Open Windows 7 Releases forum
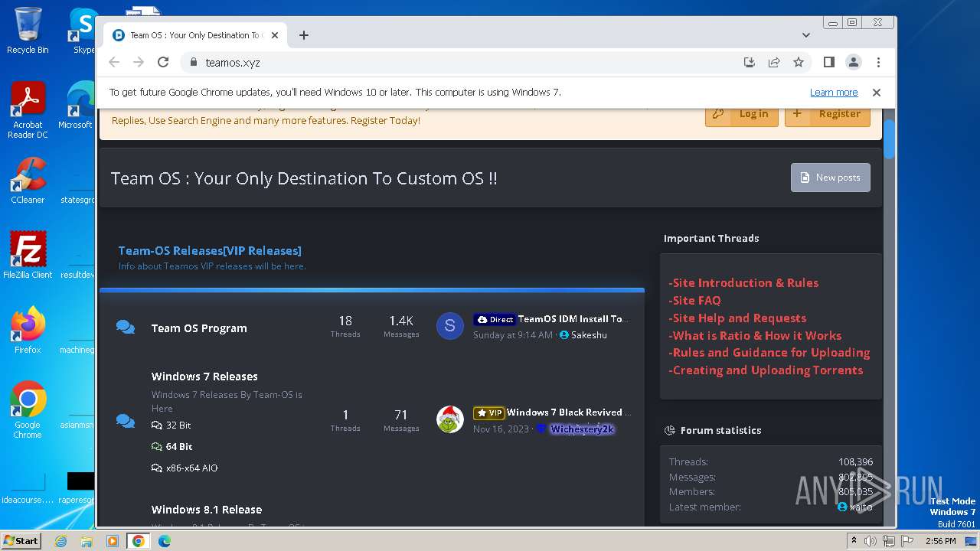 (x=204, y=377)
